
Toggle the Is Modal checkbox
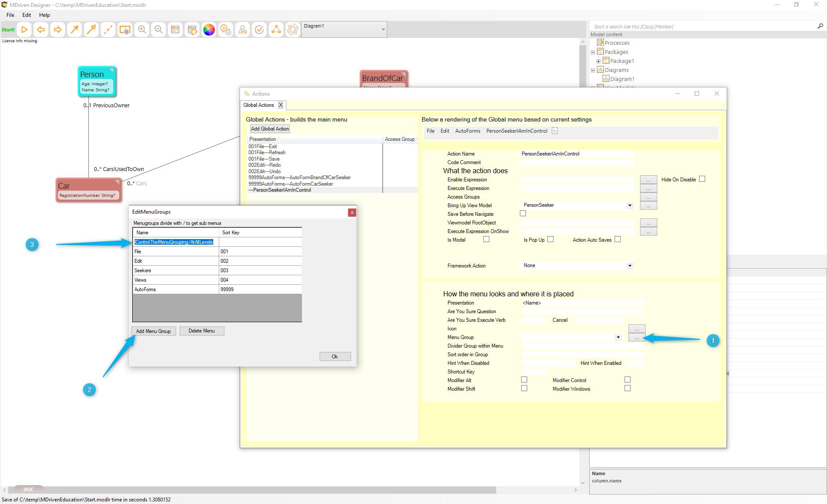click(486, 240)
